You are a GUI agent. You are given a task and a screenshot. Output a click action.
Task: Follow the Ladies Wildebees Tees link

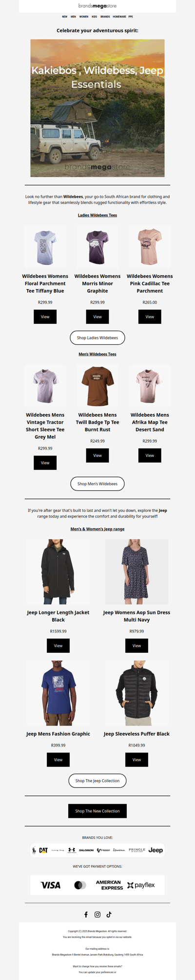(x=97, y=215)
